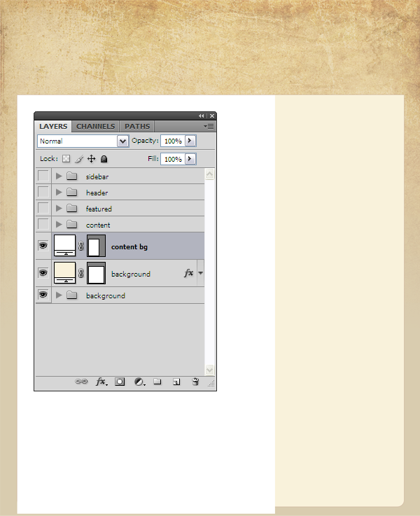This screenshot has width=420, height=516.
Task: Click the Link layers icon
Action: pyautogui.click(x=81, y=382)
